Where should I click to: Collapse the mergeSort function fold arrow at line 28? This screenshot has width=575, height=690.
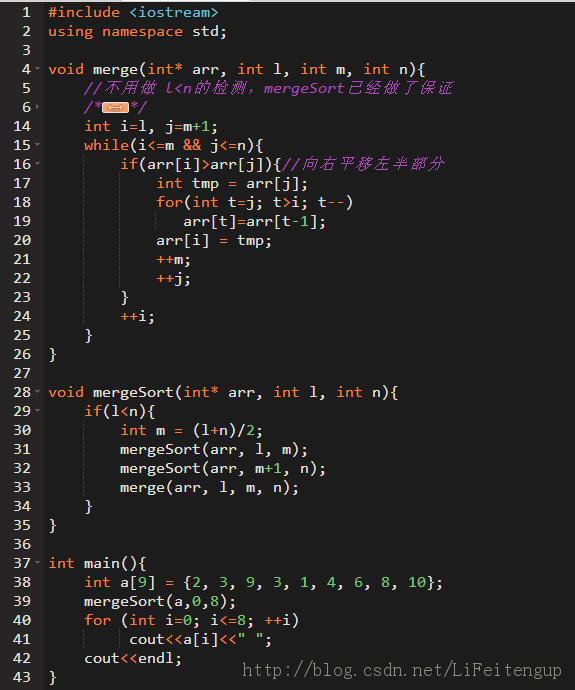37,391
